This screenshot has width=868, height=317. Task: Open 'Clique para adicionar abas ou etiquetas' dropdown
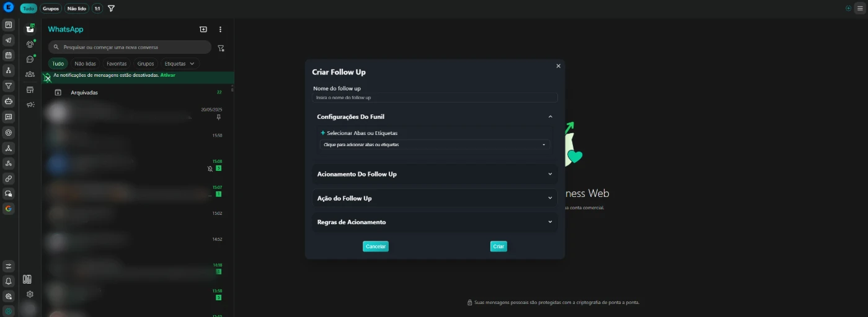click(x=434, y=144)
